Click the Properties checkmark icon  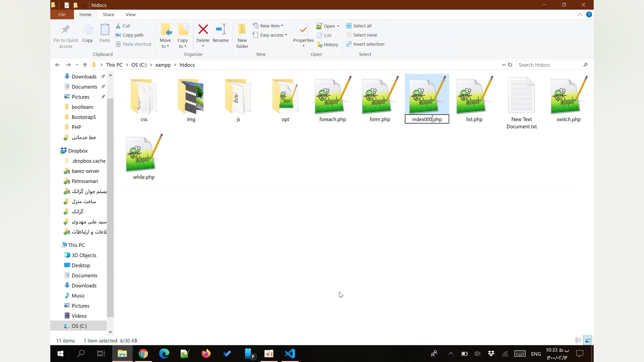303,30
